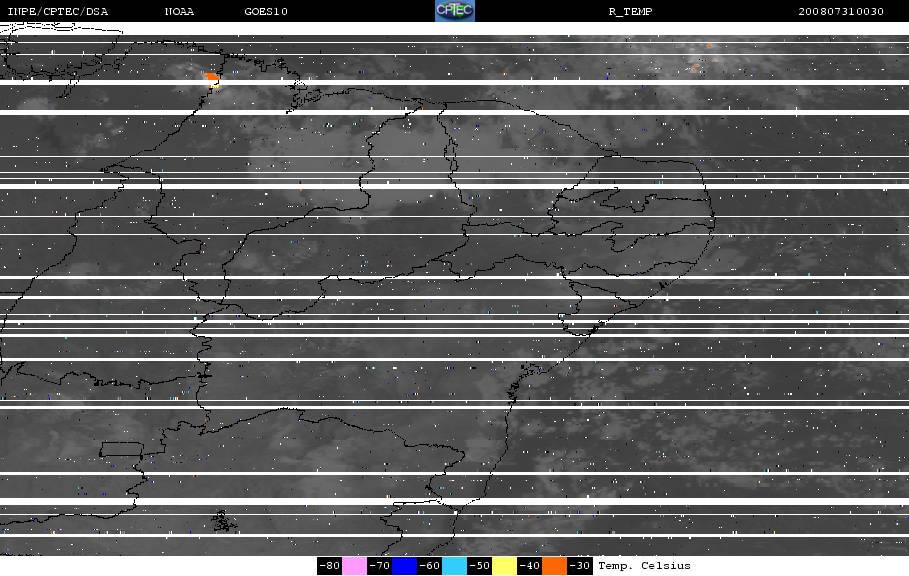Click the yellow -50 to -40 legend swatch

coord(504,566)
